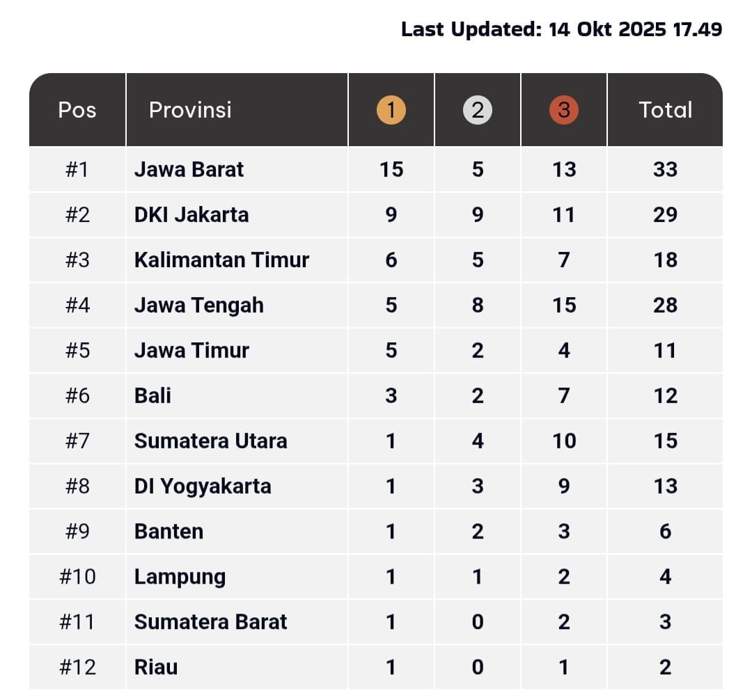The image size is (752, 700).
Task: Click the Jawa Tengah province name
Action: coord(199,305)
